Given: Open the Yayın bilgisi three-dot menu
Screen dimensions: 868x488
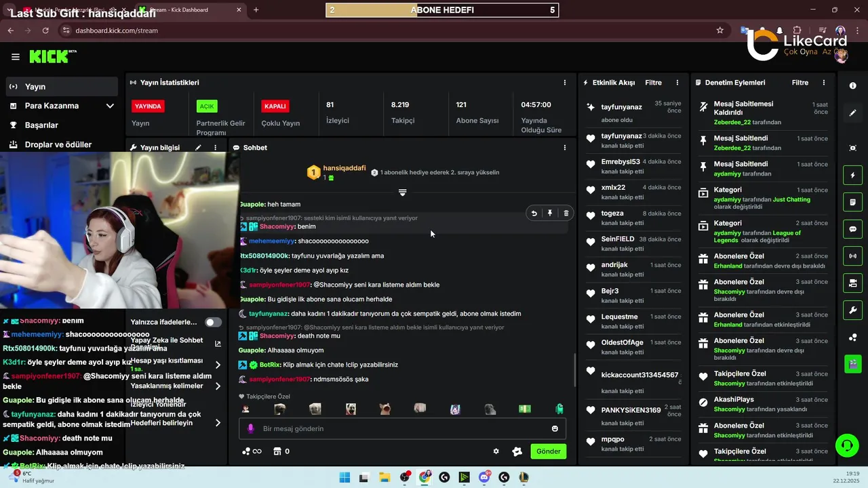Looking at the screenshot, I should tap(216, 147).
